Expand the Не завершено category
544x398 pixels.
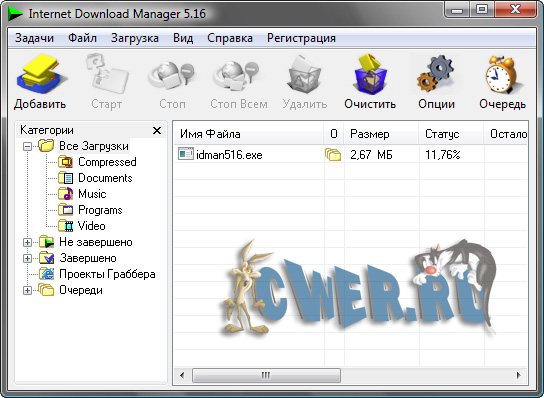coord(27,243)
